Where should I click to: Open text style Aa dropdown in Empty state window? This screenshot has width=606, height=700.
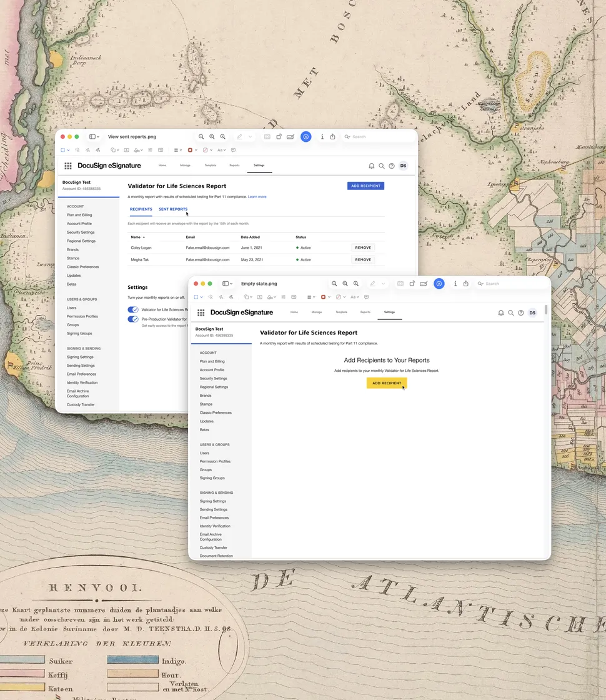click(355, 297)
